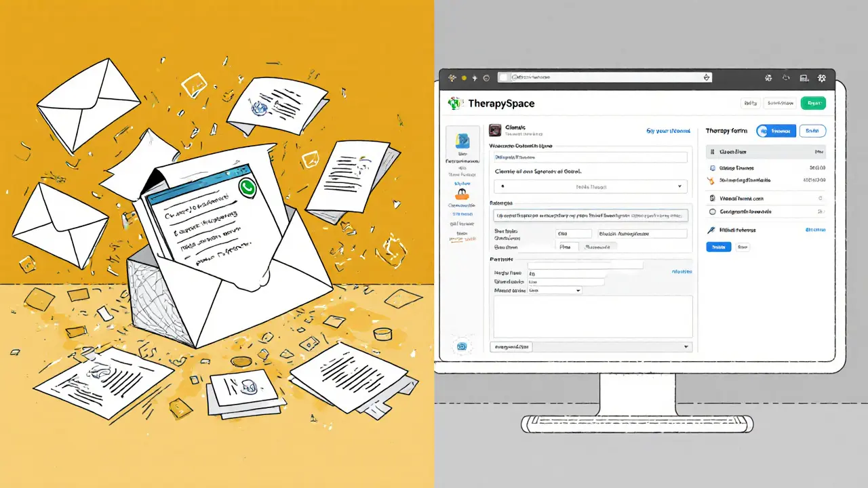
Task: Open the wide dropdown below the client heading
Action: pos(588,186)
